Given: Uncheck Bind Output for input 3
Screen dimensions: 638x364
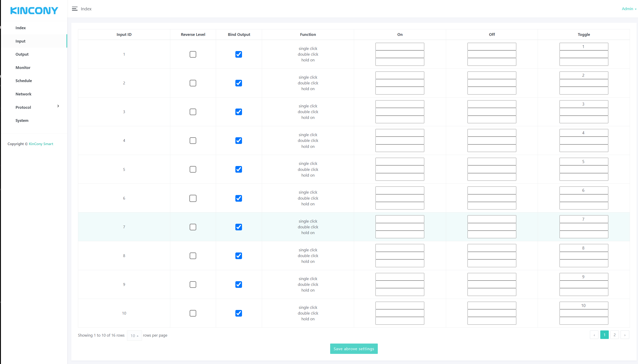Looking at the screenshot, I should click(x=239, y=112).
